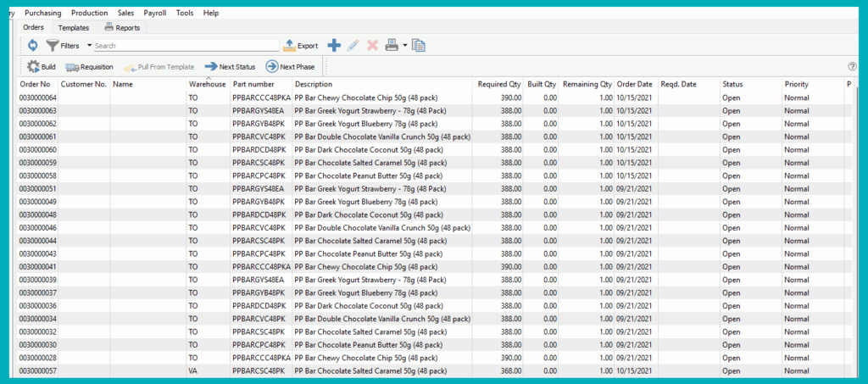The image size is (868, 384).
Task: Delete order using red X icon
Action: point(373,46)
